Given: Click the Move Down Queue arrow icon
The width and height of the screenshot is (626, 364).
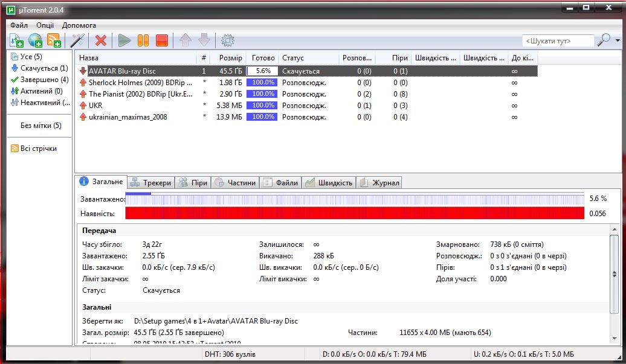Looking at the screenshot, I should pos(204,40).
